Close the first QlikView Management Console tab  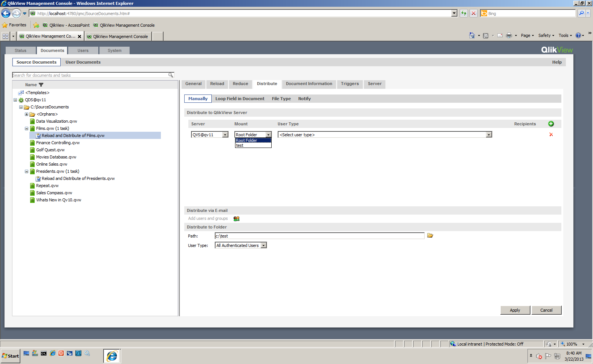(79, 37)
